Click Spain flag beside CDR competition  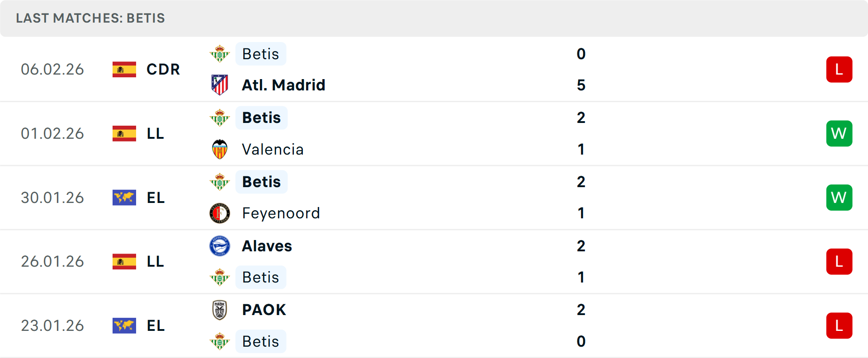click(x=124, y=69)
